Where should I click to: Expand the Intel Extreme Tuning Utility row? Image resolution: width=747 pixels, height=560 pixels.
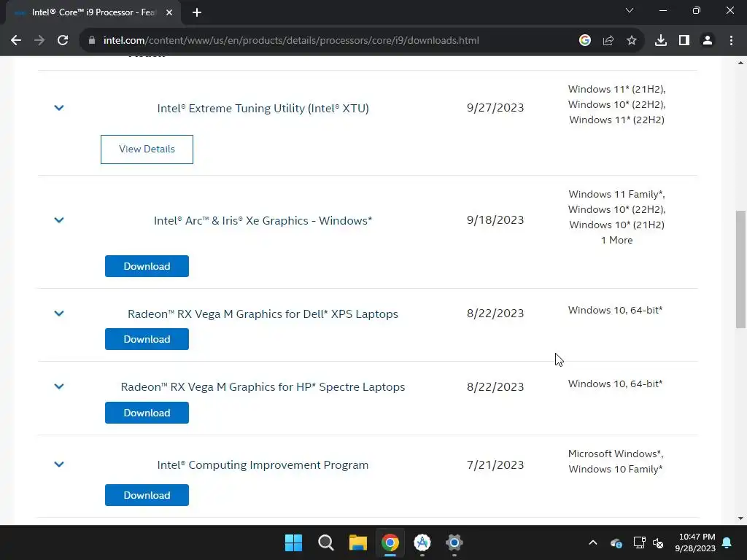pyautogui.click(x=59, y=108)
